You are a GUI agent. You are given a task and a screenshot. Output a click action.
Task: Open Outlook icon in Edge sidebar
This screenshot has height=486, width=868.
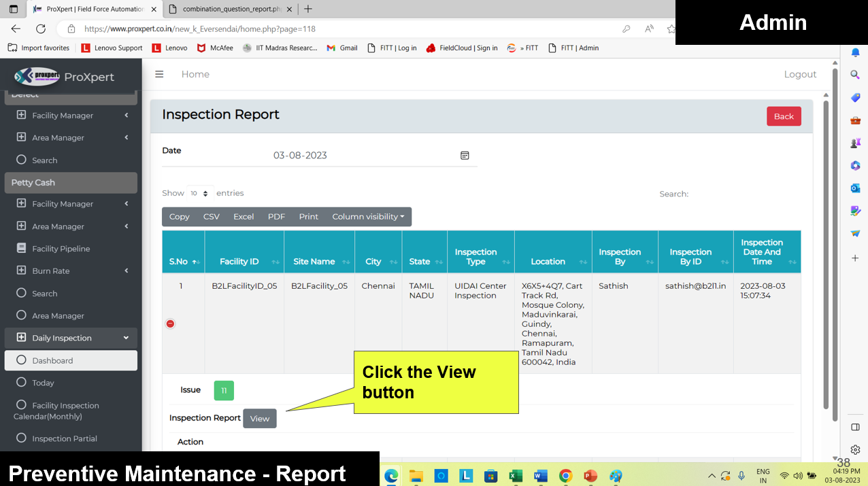coord(855,188)
